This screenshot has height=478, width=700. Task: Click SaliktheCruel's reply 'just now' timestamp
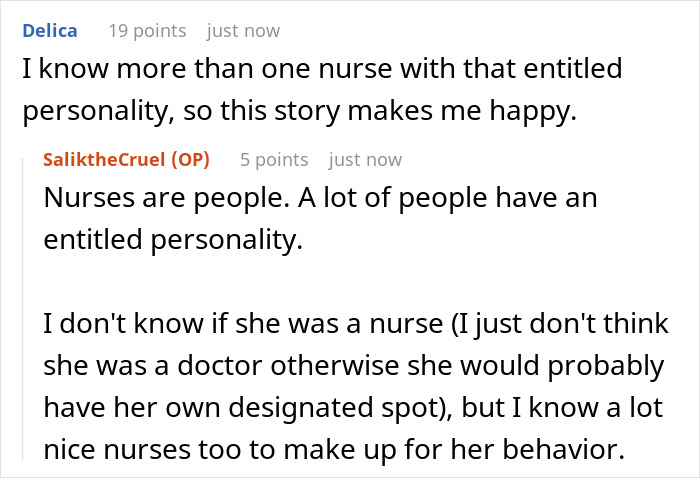click(x=365, y=160)
